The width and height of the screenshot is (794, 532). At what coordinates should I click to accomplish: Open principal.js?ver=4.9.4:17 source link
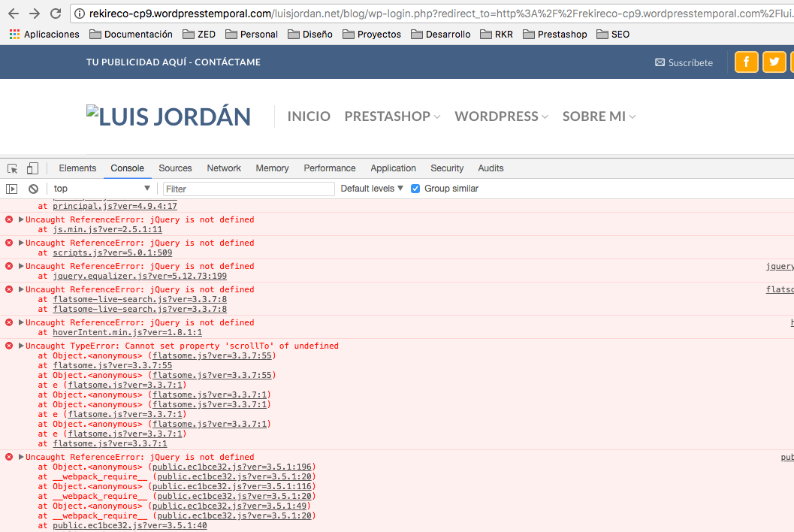click(115, 206)
